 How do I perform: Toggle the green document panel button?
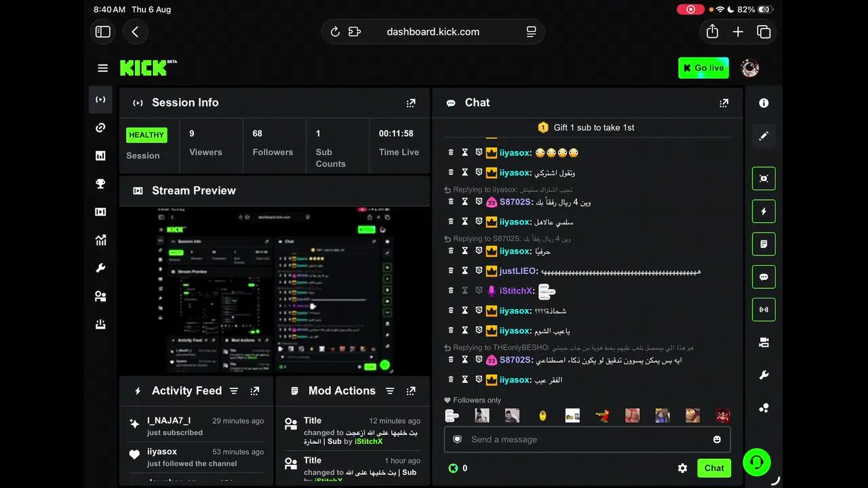tap(764, 244)
